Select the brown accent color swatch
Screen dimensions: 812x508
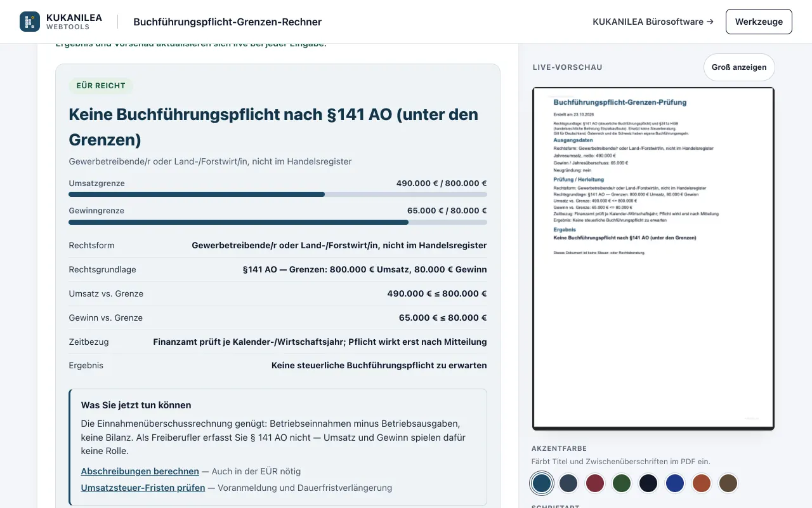point(728,484)
